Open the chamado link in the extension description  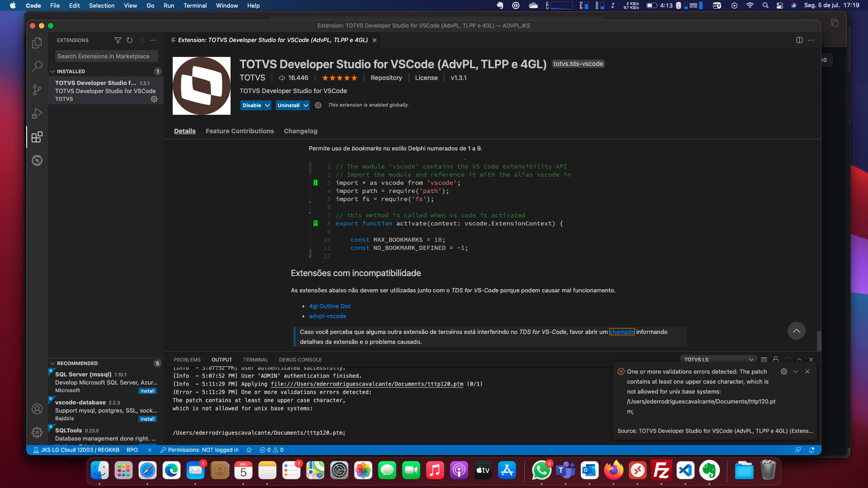[623, 332]
